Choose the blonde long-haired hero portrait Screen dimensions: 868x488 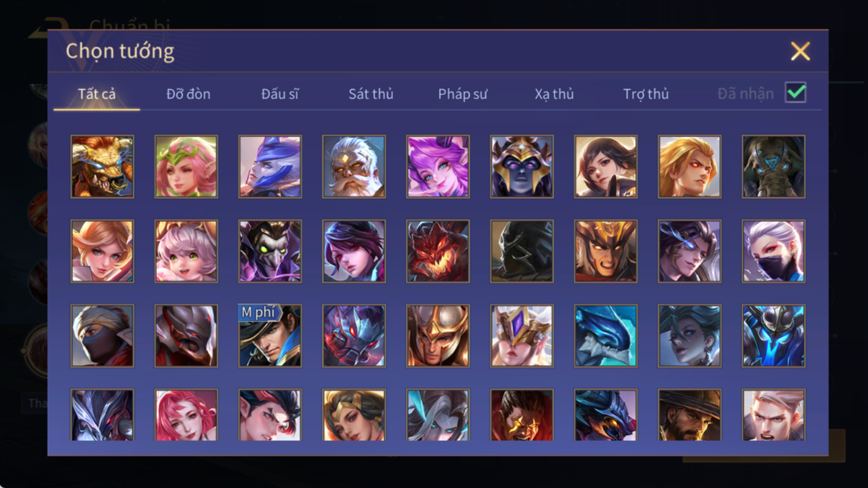[689, 167]
